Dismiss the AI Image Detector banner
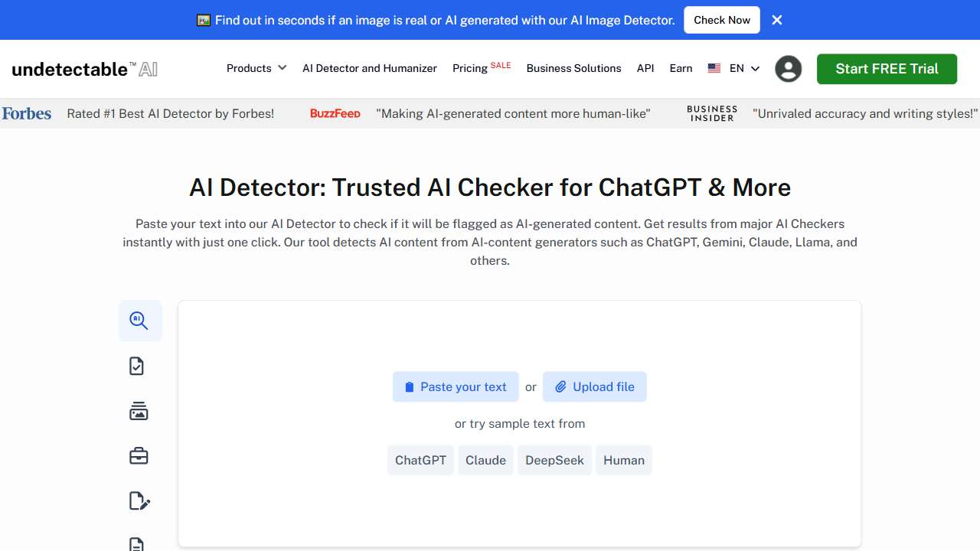This screenshot has height=551, width=980. 776,20
